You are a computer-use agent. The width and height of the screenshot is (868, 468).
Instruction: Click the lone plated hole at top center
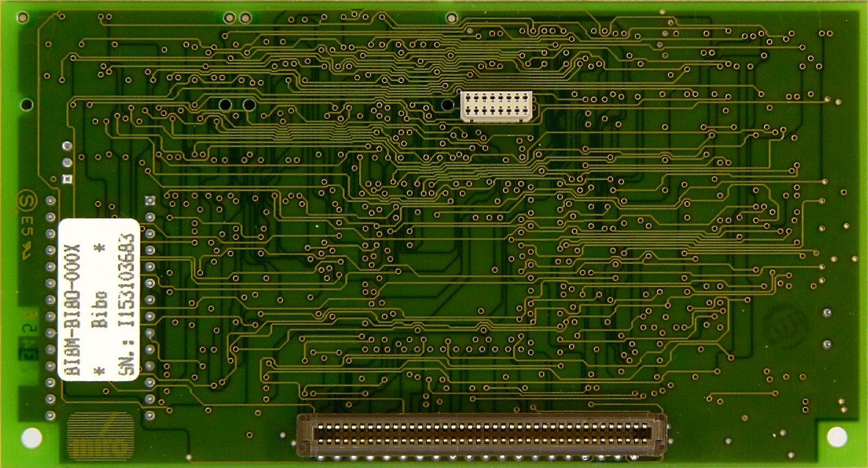click(451, 18)
